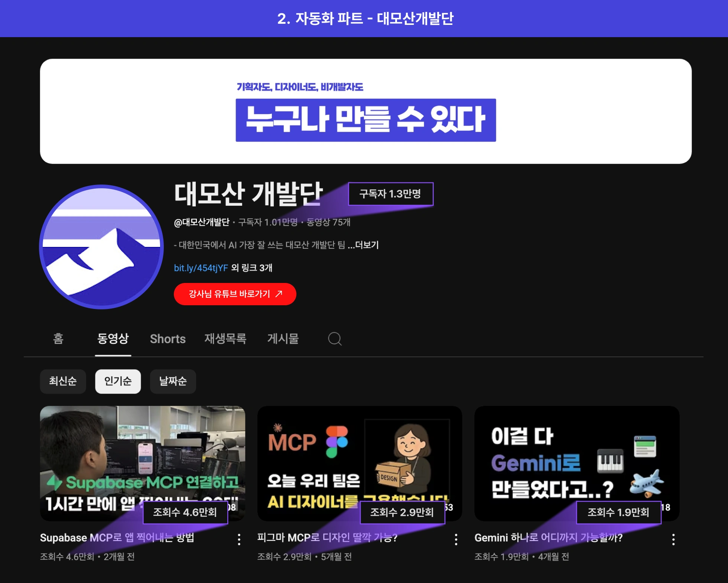728x583 pixels.
Task: Open the Supabase MCP video thumbnail
Action: coord(143,463)
